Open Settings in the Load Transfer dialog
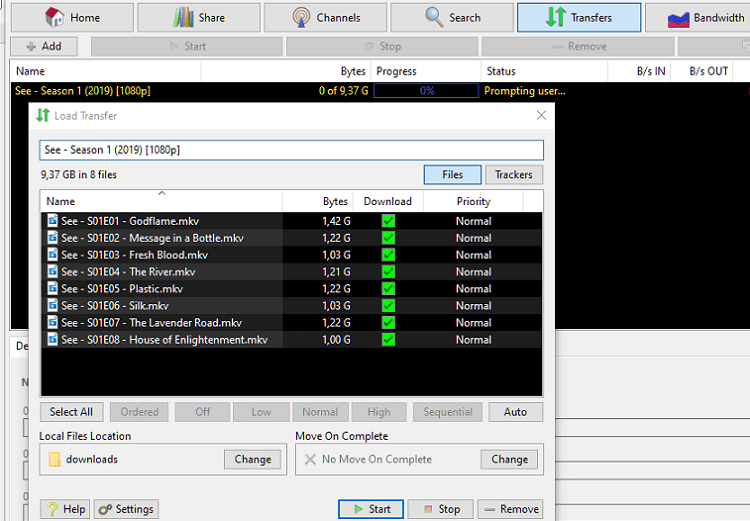Screen dimensions: 750x521 (x=126, y=509)
